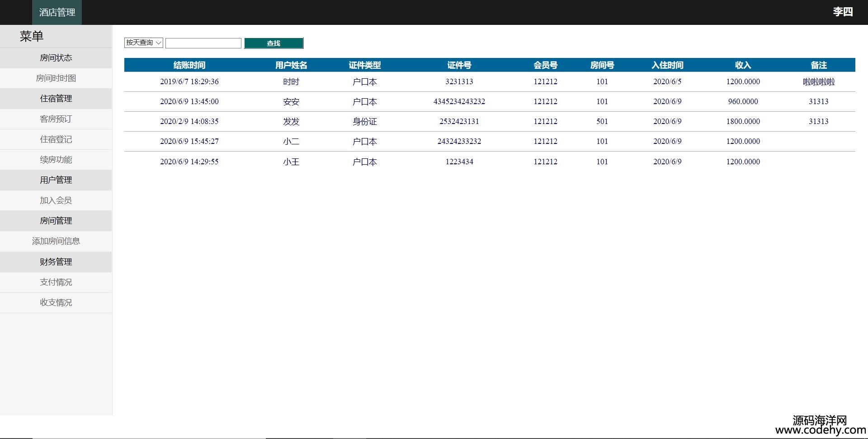The width and height of the screenshot is (868, 439).
Task: Click the search text input field
Action: pyautogui.click(x=203, y=43)
